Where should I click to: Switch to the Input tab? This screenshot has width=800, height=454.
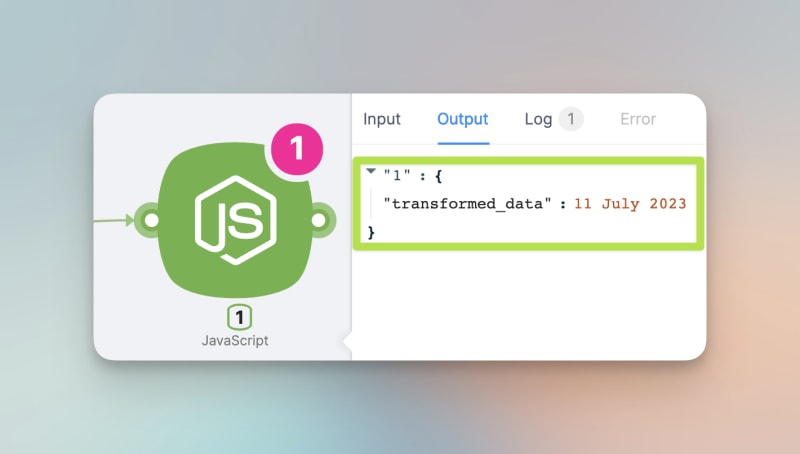tap(382, 119)
